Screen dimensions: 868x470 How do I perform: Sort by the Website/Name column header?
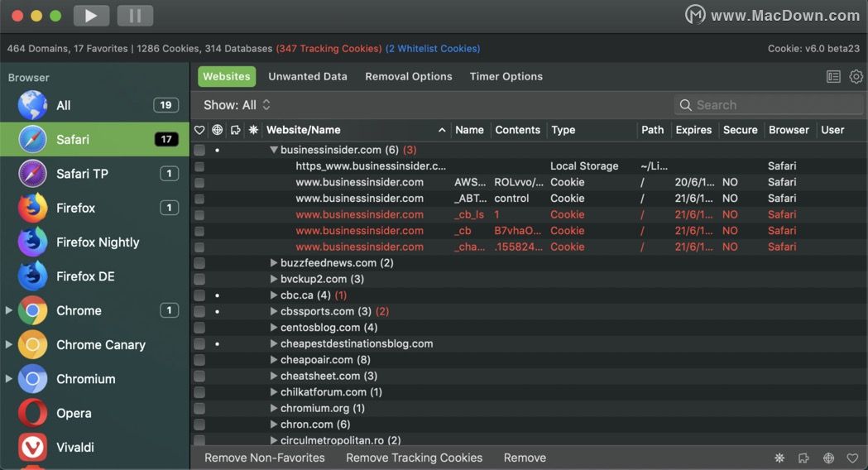[356, 130]
